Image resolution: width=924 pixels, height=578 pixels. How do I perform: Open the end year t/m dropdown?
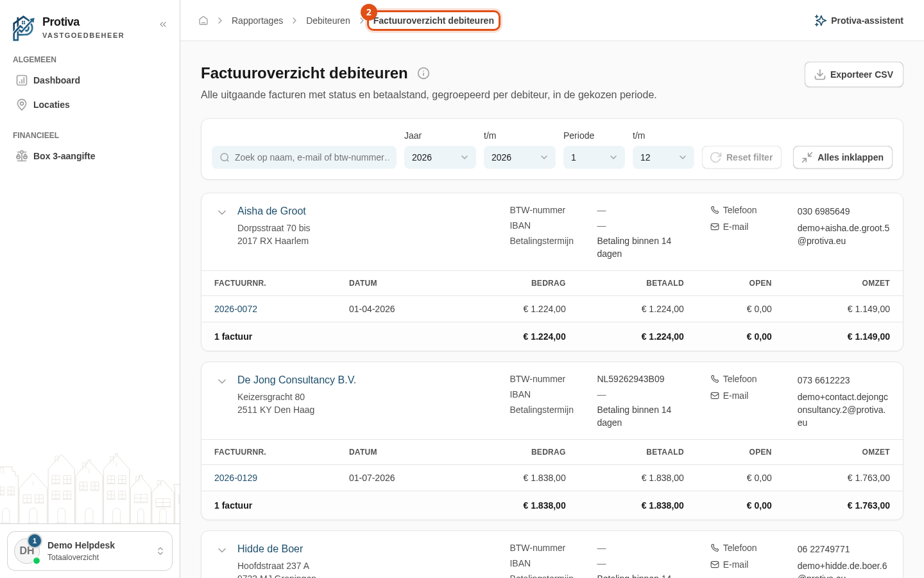tap(520, 157)
